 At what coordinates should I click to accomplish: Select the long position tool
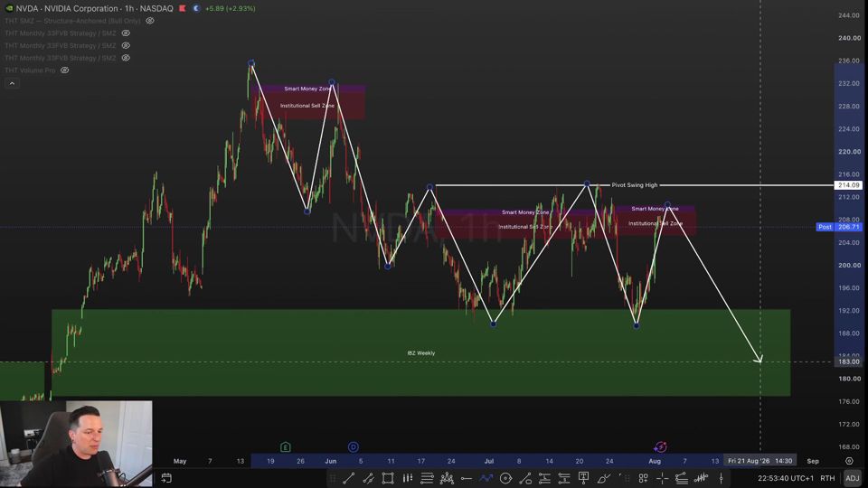[x=544, y=478]
